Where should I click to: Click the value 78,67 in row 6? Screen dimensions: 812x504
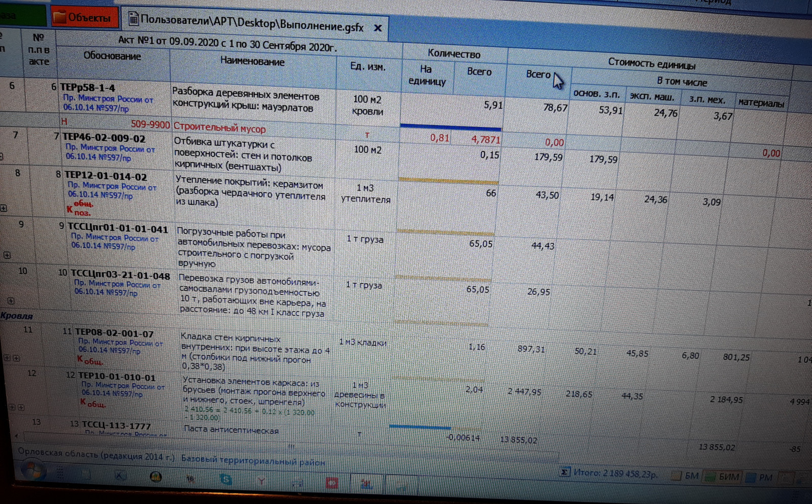[555, 108]
